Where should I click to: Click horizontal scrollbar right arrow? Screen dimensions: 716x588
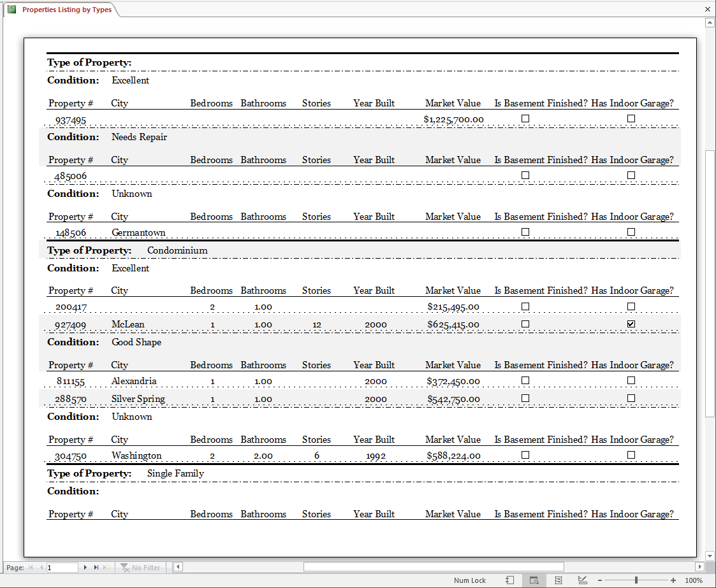point(699,566)
